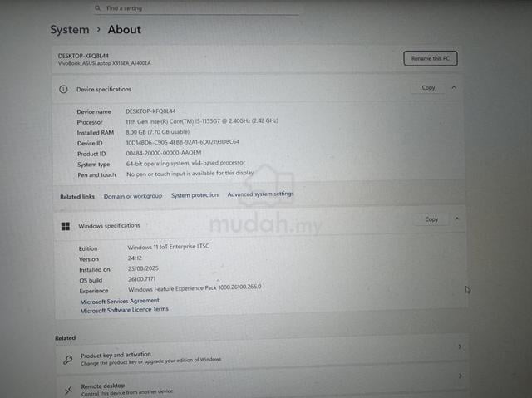Image resolution: width=532 pixels, height=398 pixels.
Task: Open Microsoft Software Licence Terms link
Action: point(124,310)
